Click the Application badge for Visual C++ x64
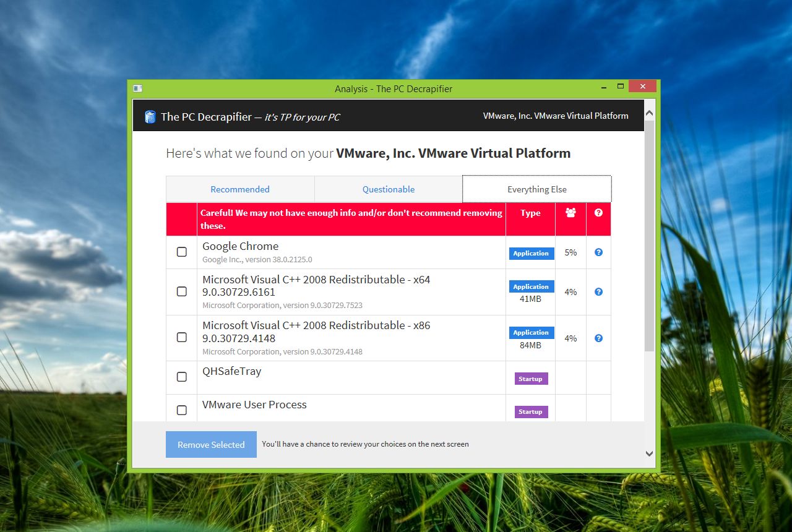The height and width of the screenshot is (532, 792). click(531, 286)
